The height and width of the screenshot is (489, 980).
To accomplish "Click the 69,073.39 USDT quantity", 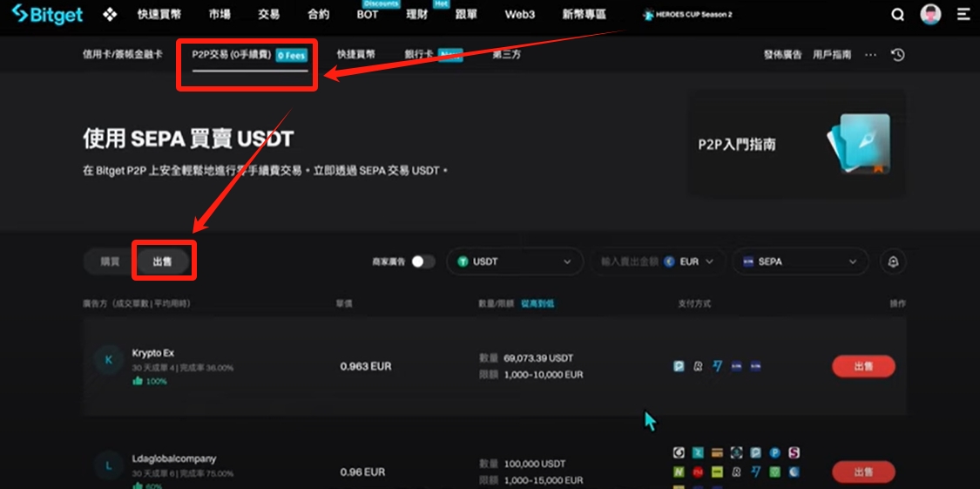I will [538, 358].
